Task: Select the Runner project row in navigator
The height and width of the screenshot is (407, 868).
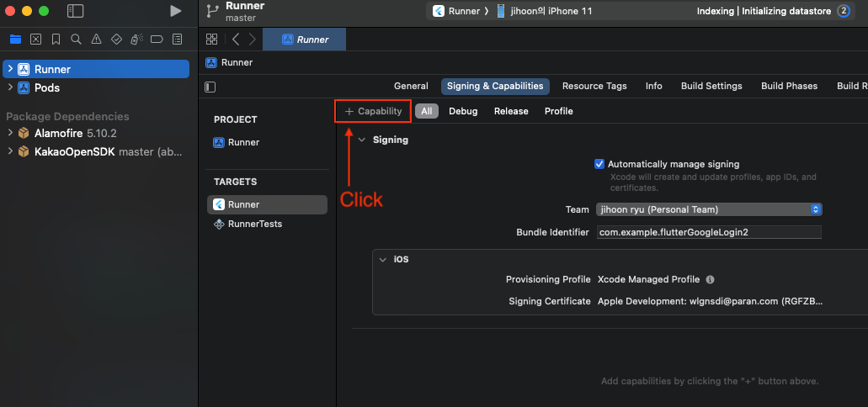Action: [x=96, y=69]
